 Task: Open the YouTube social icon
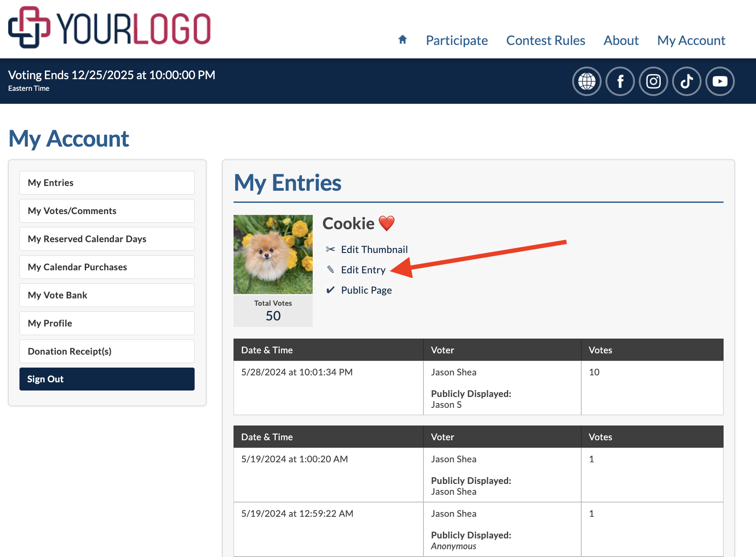point(720,81)
